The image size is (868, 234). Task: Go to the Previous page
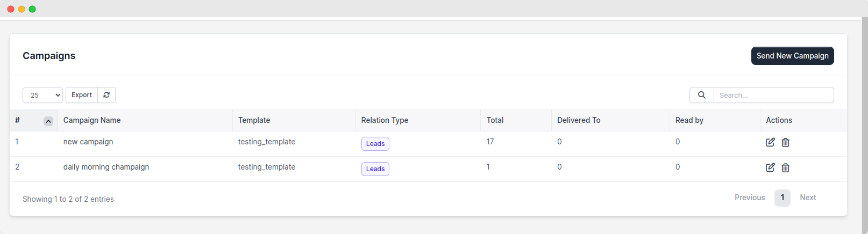point(750,198)
